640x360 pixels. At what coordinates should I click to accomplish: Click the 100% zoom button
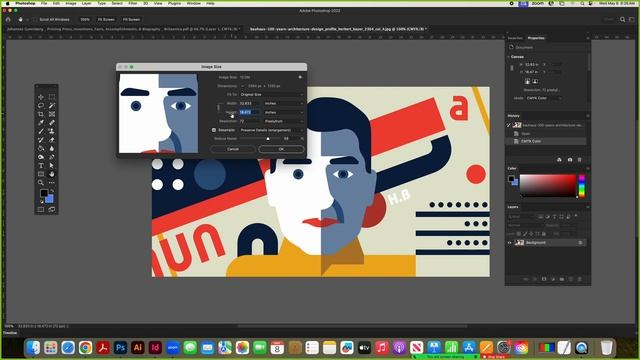[85, 19]
